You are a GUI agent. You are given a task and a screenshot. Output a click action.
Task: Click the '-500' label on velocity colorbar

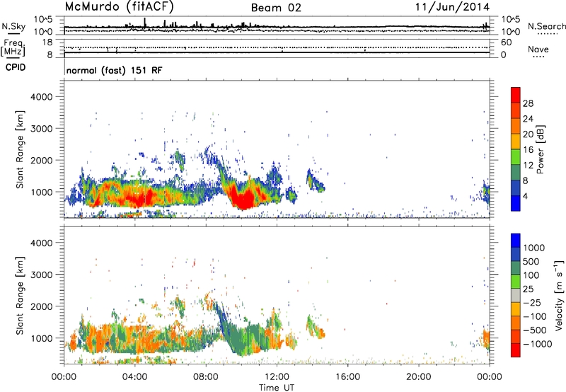click(x=535, y=330)
